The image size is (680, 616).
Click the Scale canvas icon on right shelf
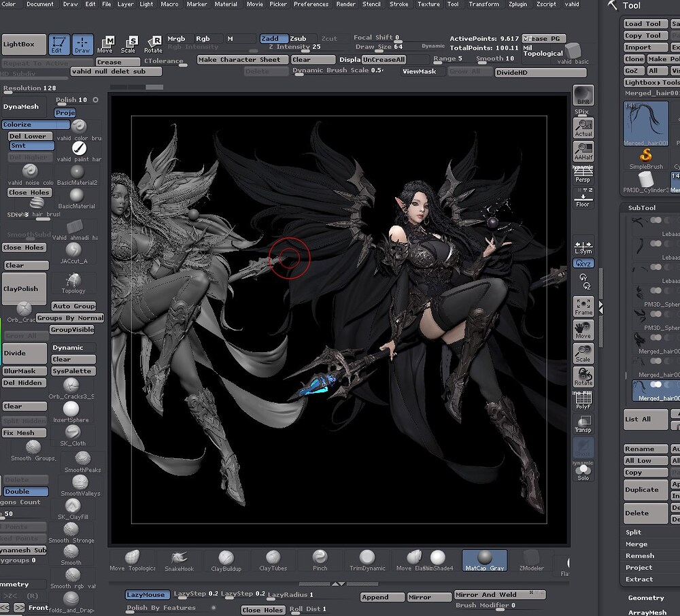583,354
